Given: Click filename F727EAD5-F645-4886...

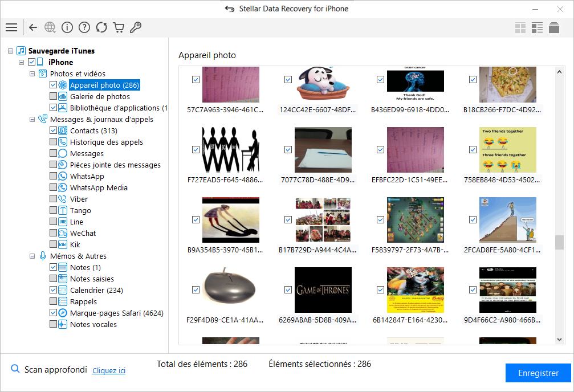Looking at the screenshot, I should click(x=225, y=179).
